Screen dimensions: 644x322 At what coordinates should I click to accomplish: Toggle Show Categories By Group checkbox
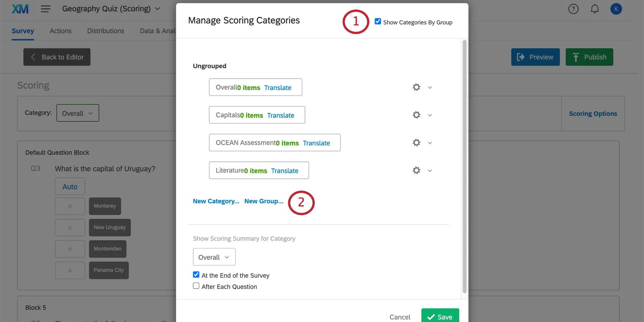(378, 22)
